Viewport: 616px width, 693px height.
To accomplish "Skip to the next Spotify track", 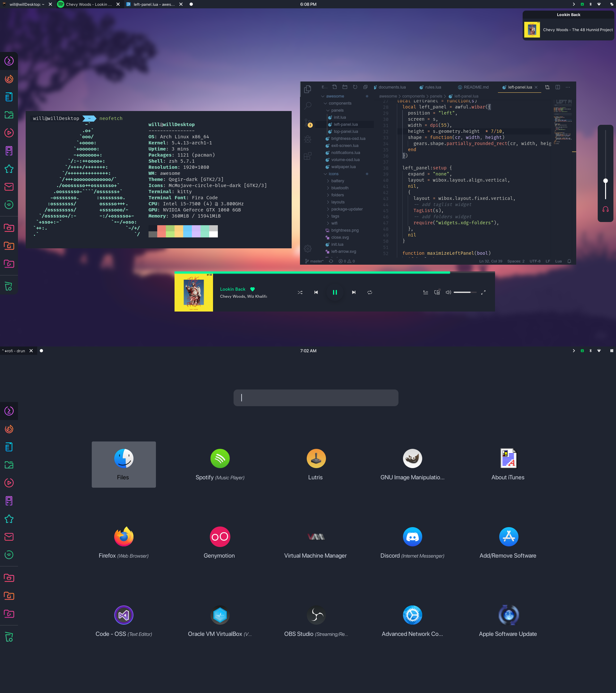I will click(354, 292).
